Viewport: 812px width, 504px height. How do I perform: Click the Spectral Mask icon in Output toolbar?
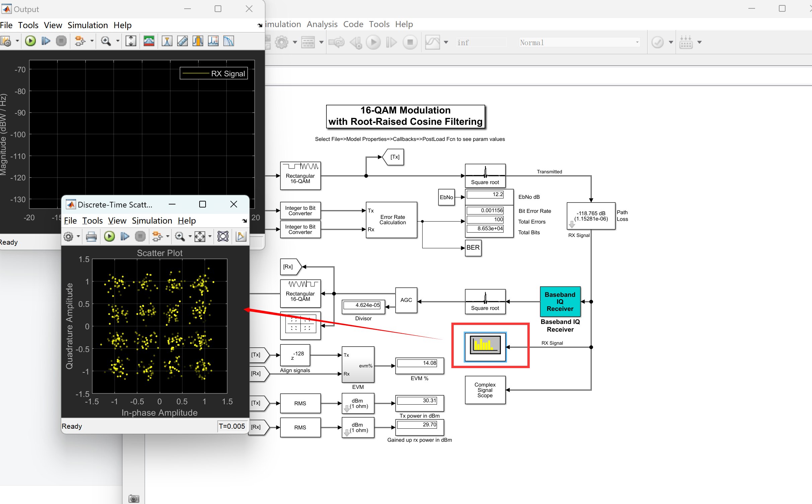pyautogui.click(x=149, y=41)
